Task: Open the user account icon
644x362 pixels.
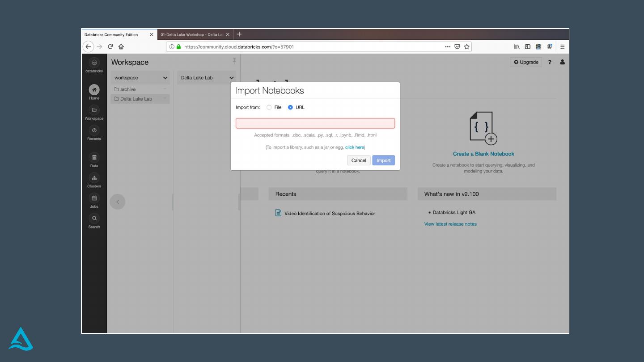Action: point(562,62)
